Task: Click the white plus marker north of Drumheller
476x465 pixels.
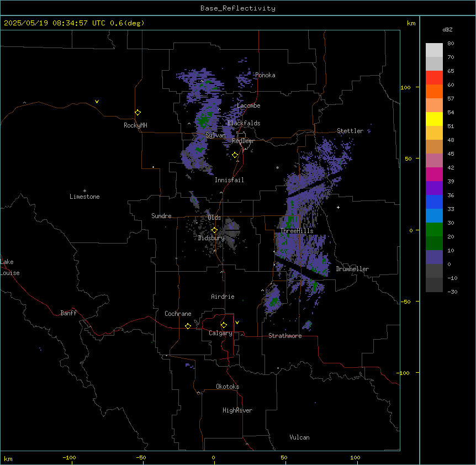Action: click(338, 207)
